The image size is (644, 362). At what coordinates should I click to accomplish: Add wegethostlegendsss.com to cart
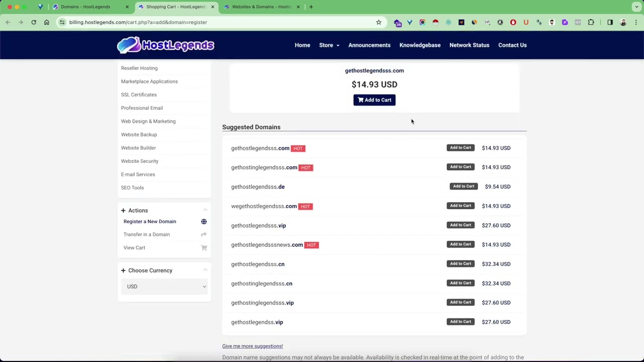click(460, 206)
